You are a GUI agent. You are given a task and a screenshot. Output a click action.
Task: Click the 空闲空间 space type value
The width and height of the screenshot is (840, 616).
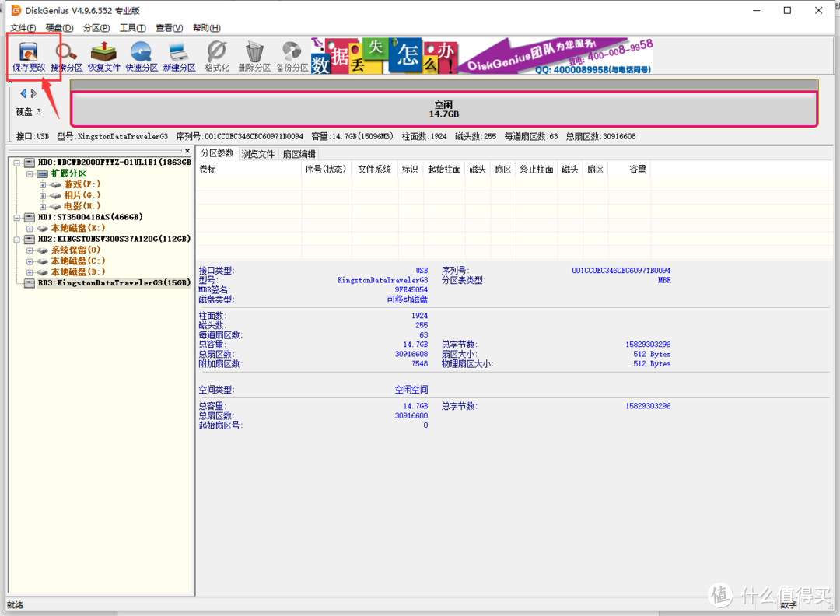[411, 390]
